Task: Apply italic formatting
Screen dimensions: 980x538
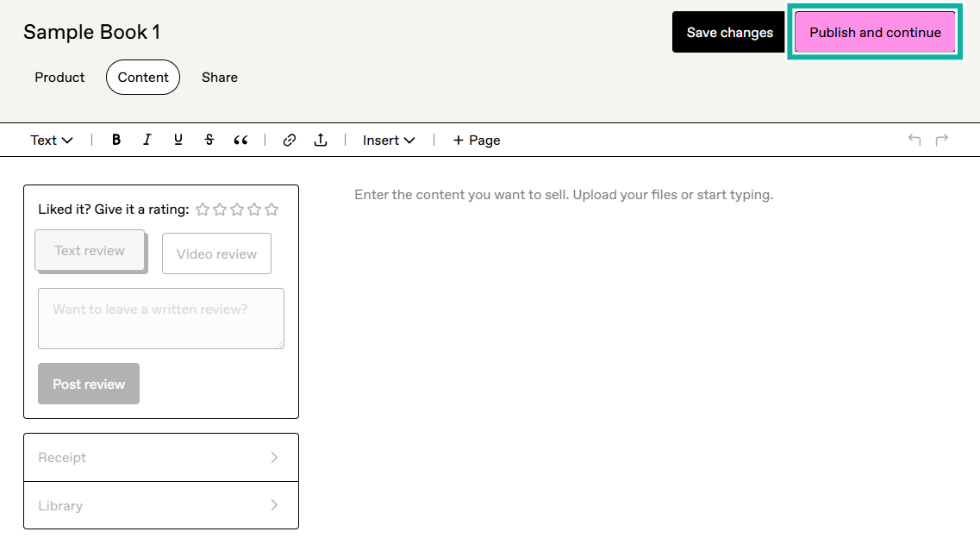Action: tap(147, 140)
